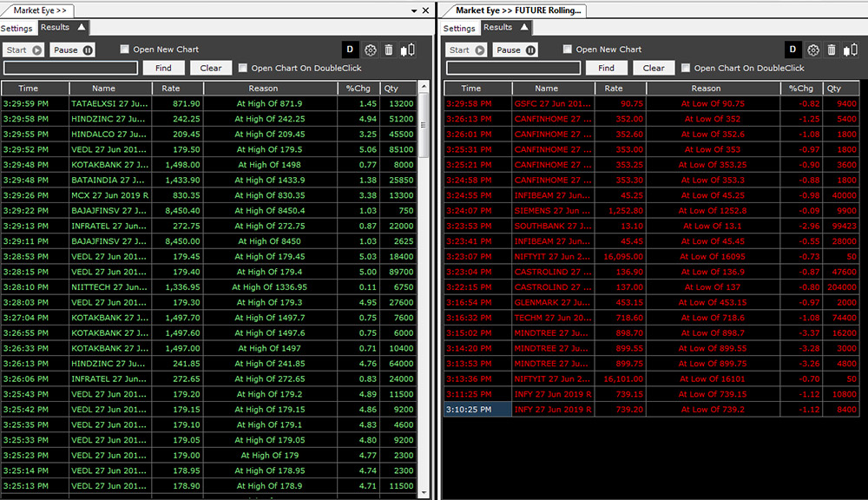This screenshot has height=500, width=868.
Task: Switch to Settings tab in left panel
Action: click(x=16, y=29)
